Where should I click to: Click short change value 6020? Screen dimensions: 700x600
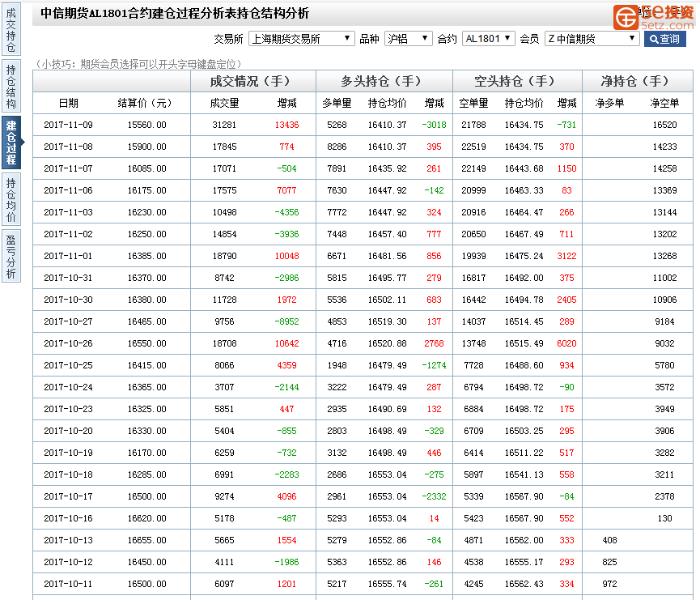(566, 343)
